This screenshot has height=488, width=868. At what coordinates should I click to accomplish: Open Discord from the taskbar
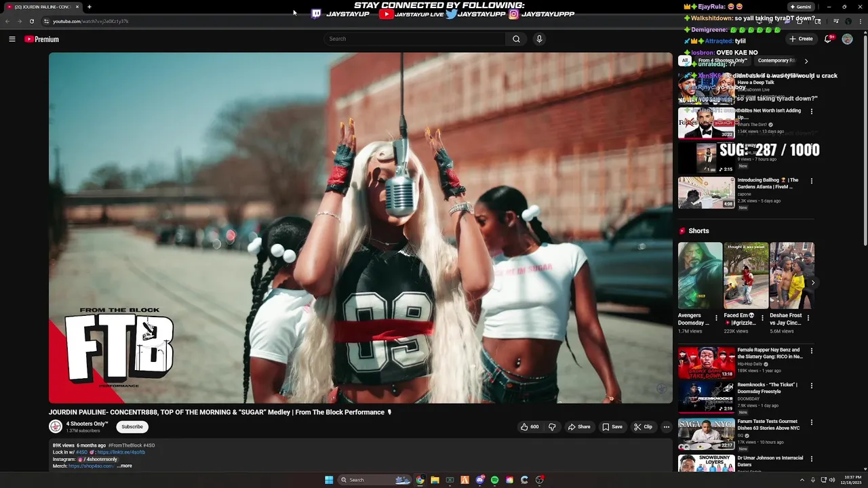point(479,480)
